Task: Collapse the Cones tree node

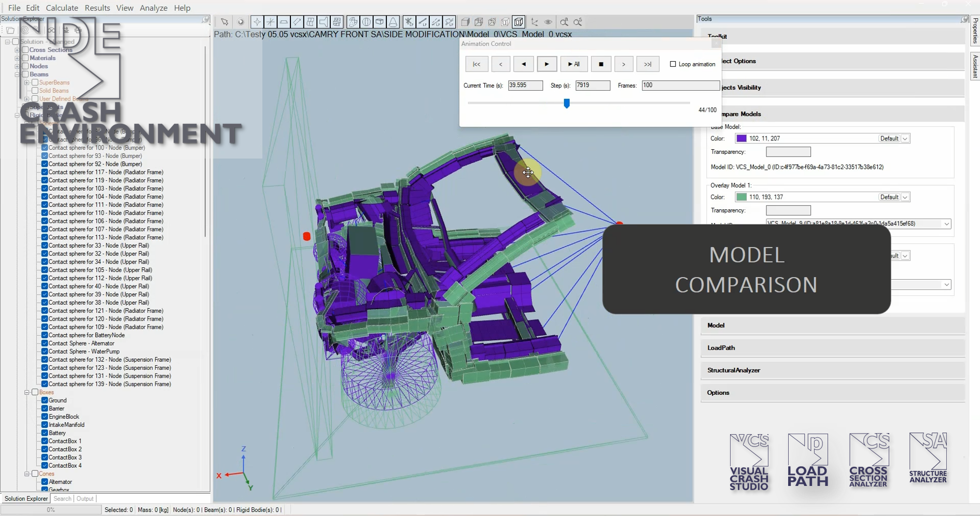Action: coord(27,474)
